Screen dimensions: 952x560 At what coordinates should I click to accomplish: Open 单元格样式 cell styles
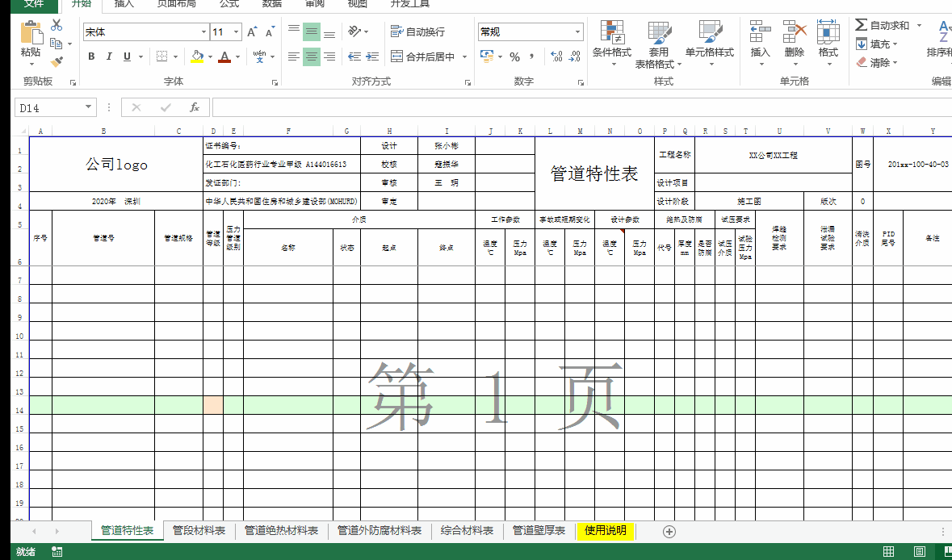tap(710, 44)
